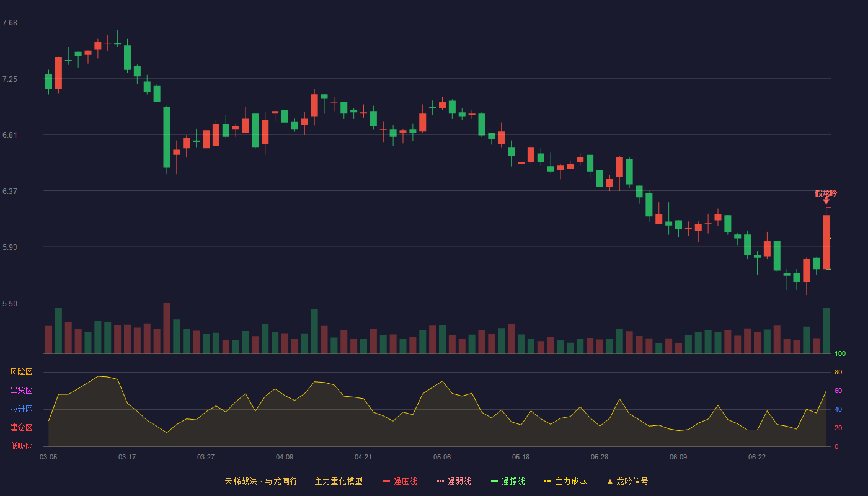Click the 03-05 date axis label

[48, 457]
